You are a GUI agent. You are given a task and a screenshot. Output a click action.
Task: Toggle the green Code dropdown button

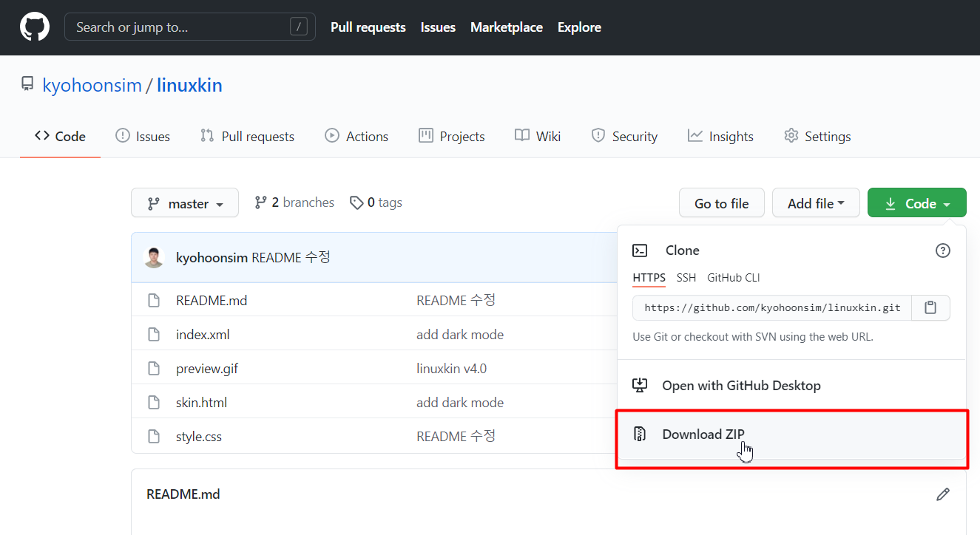click(917, 202)
